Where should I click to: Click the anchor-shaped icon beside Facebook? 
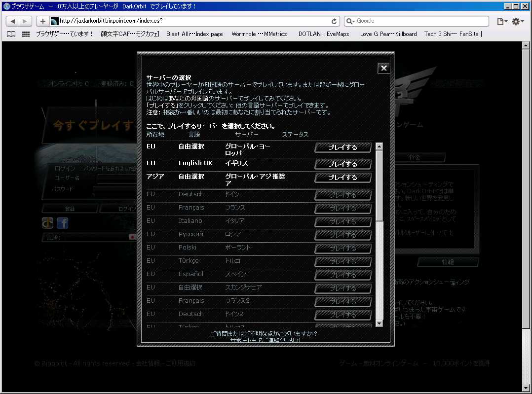[48, 223]
